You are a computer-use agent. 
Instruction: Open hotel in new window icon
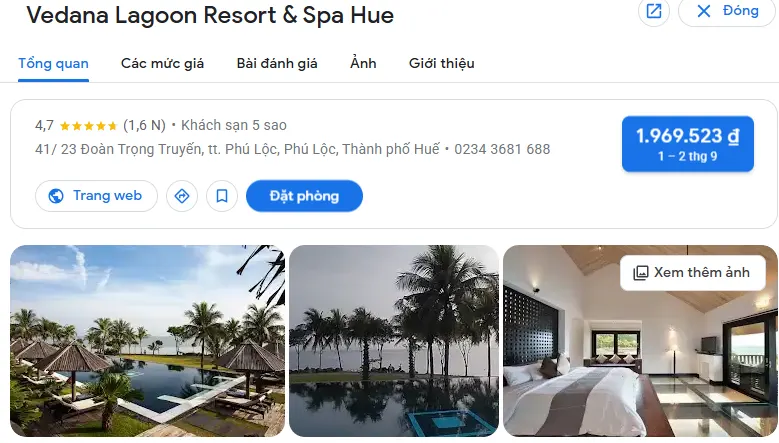(x=654, y=11)
